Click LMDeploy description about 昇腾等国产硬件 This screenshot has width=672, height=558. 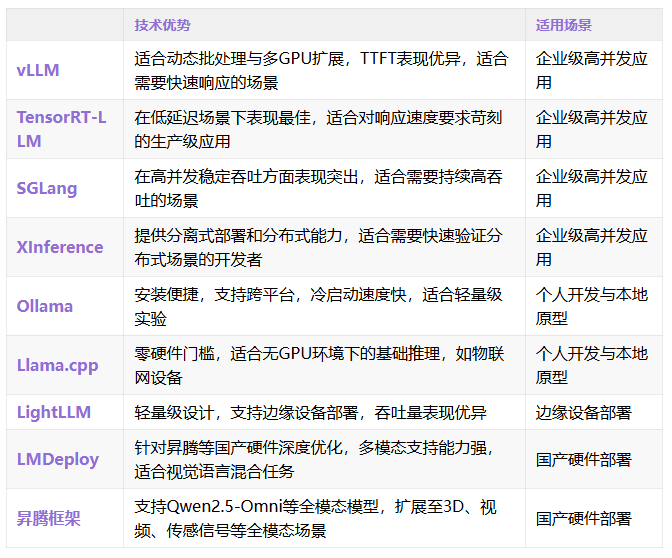(x=314, y=459)
